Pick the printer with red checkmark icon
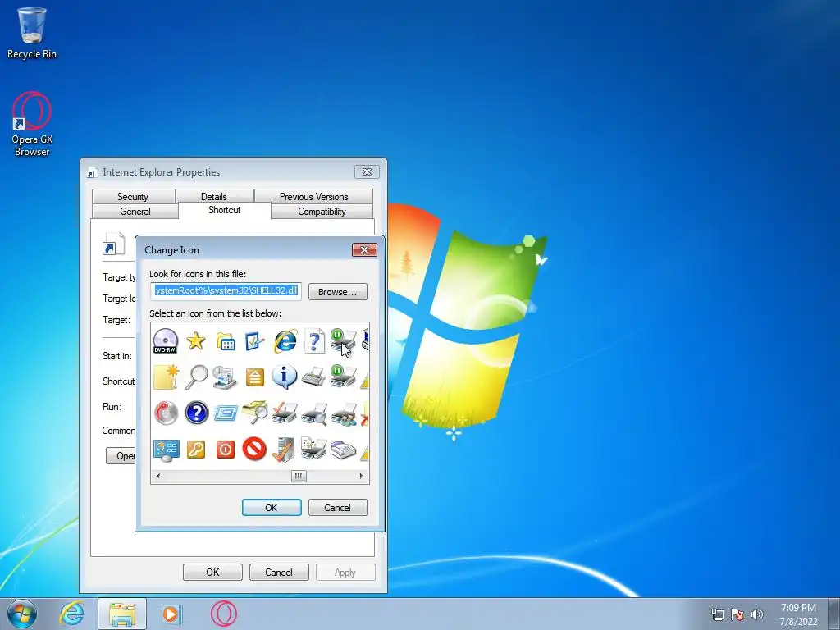 tap(285, 413)
